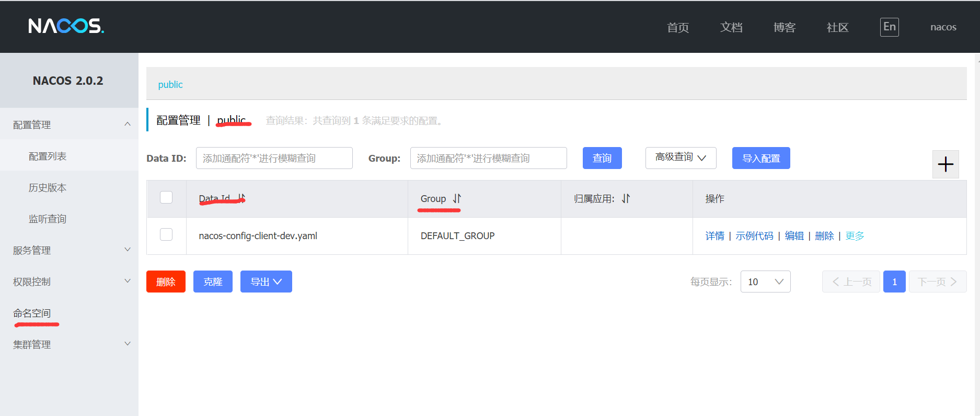Open the 高级查询 advanced query dropdown
The height and width of the screenshot is (416, 980).
(x=681, y=158)
